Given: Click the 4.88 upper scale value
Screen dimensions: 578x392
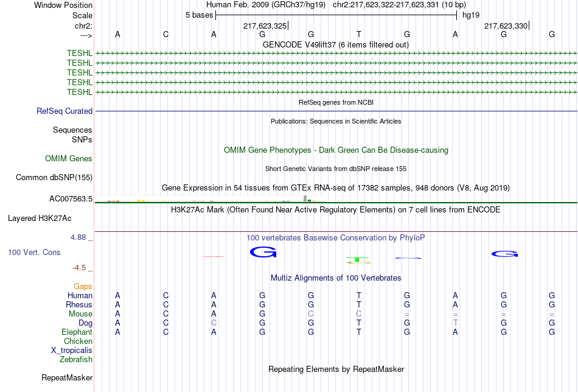Looking at the screenshot, I should (x=78, y=237).
